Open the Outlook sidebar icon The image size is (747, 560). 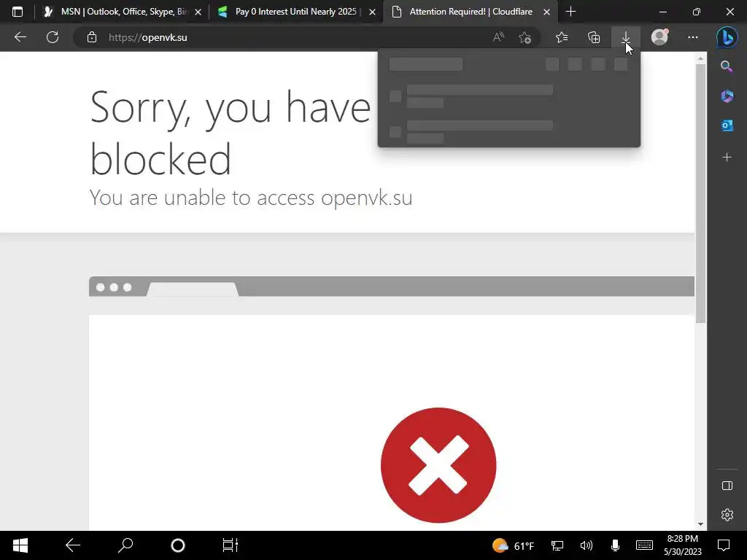tap(727, 125)
